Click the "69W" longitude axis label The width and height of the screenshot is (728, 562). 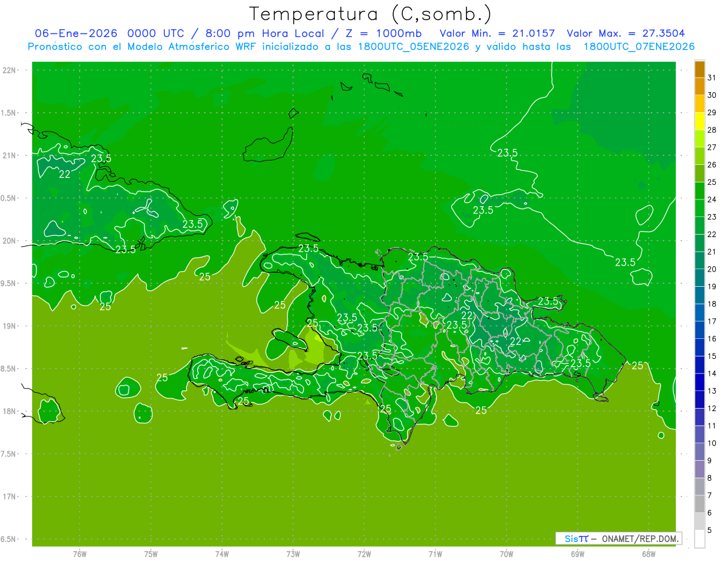click(578, 554)
